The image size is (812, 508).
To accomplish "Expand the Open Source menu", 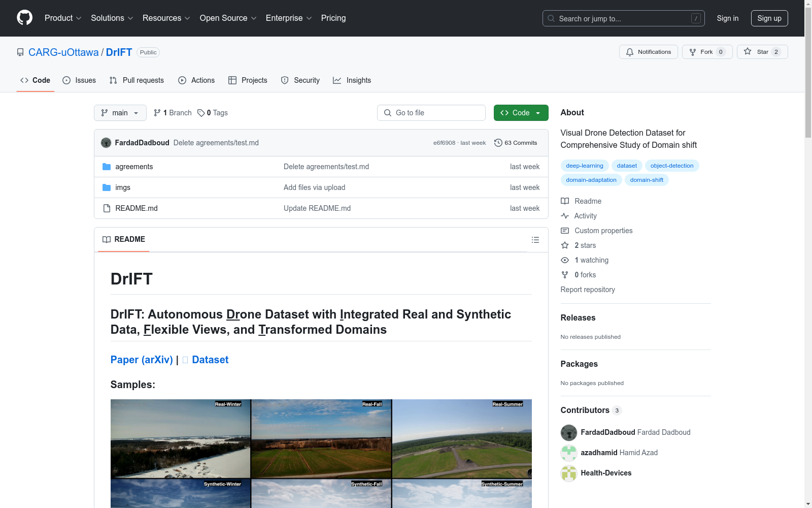I will pos(228,18).
